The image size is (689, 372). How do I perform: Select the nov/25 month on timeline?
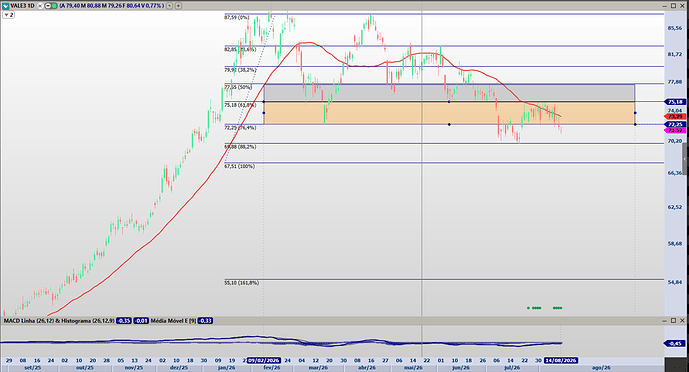[x=134, y=368]
